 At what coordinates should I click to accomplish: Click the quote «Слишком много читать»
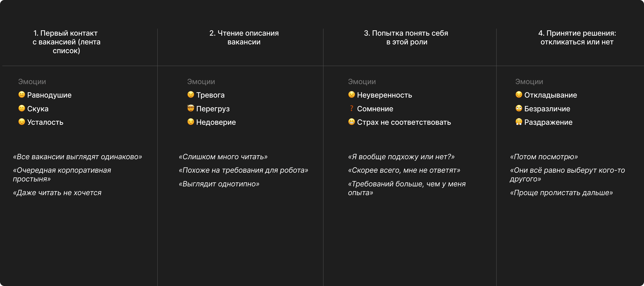coord(223,157)
